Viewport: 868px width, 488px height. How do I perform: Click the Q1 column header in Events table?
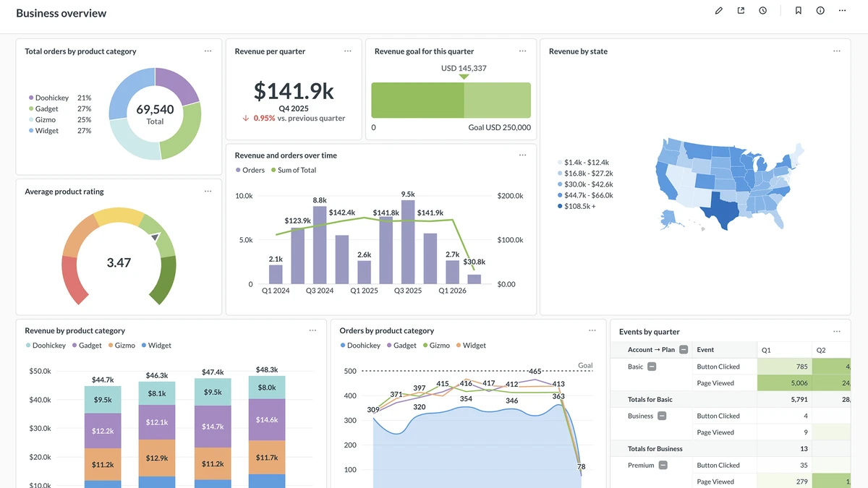click(x=784, y=350)
